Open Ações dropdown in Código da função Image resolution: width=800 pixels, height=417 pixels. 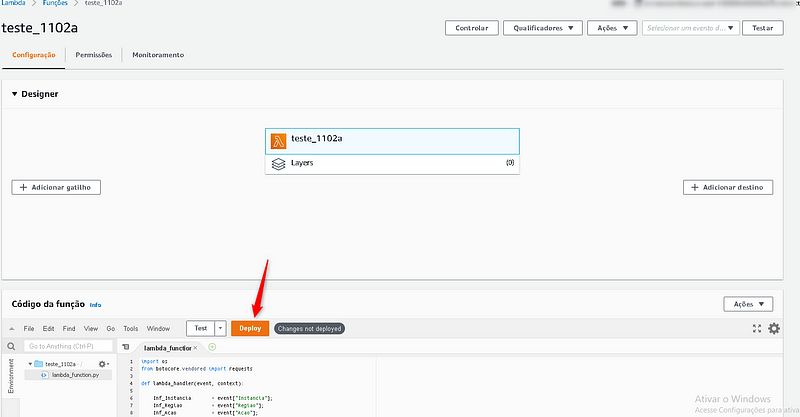[748, 304]
